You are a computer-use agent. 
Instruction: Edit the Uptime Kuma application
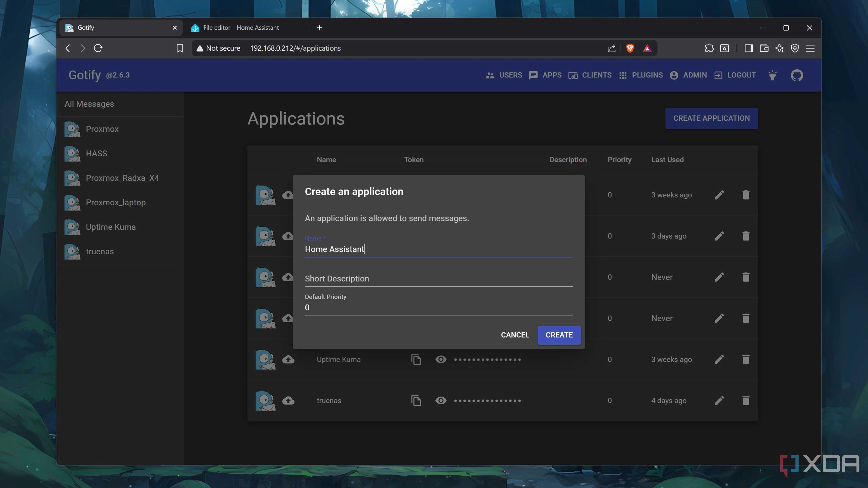(719, 359)
